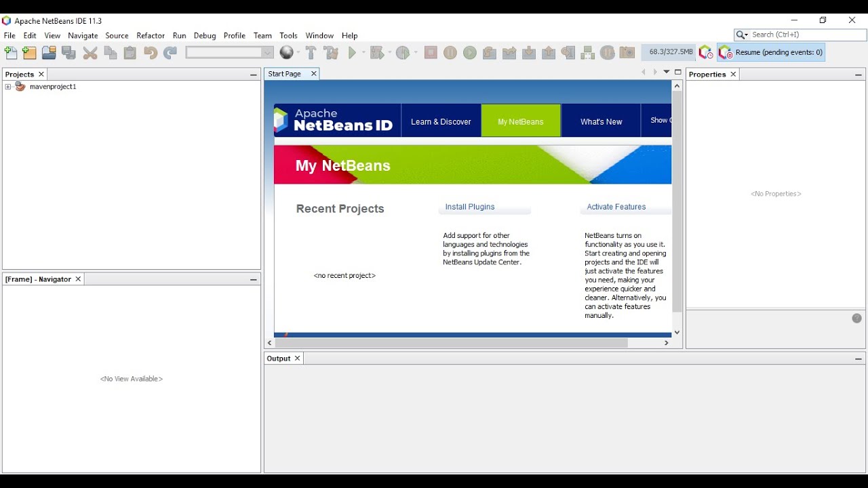The width and height of the screenshot is (868, 488).
Task: Click the browser globe icon
Action: pos(286,53)
